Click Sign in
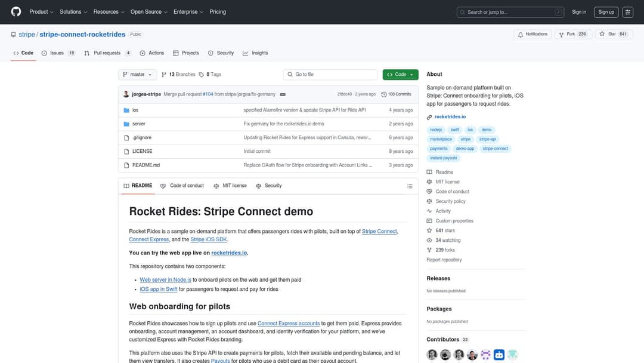 [578, 12]
